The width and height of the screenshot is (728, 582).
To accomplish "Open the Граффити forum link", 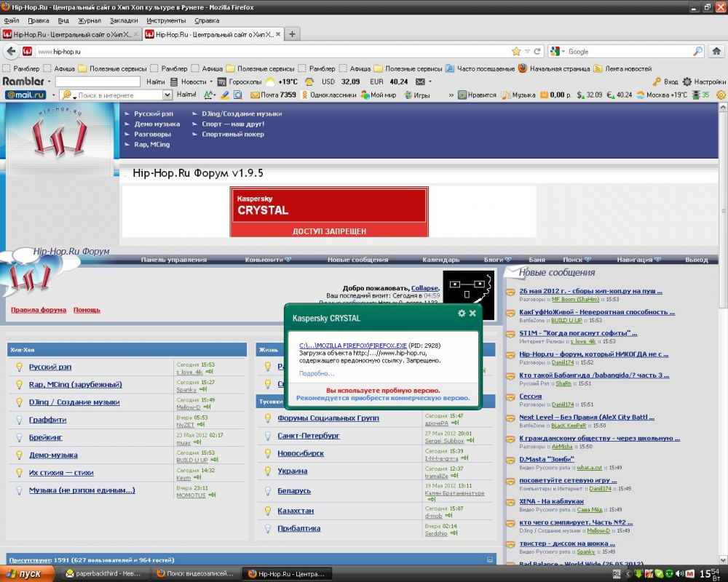I will point(47,420).
